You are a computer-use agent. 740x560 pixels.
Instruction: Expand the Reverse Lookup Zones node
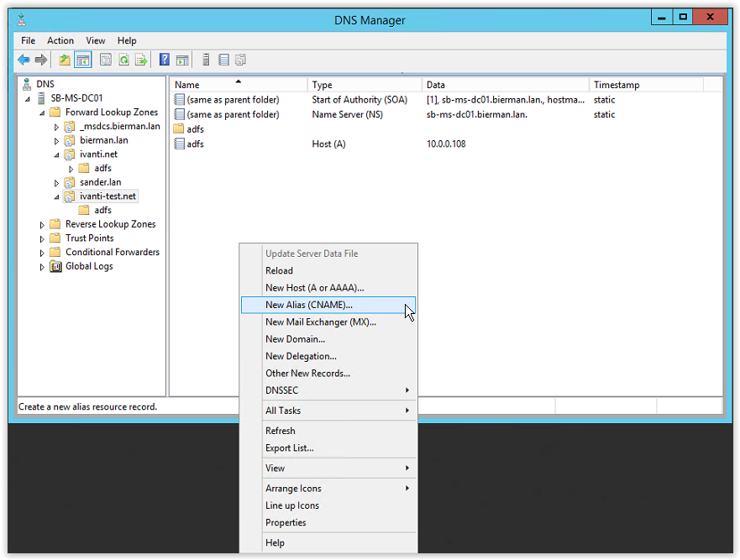[41, 225]
